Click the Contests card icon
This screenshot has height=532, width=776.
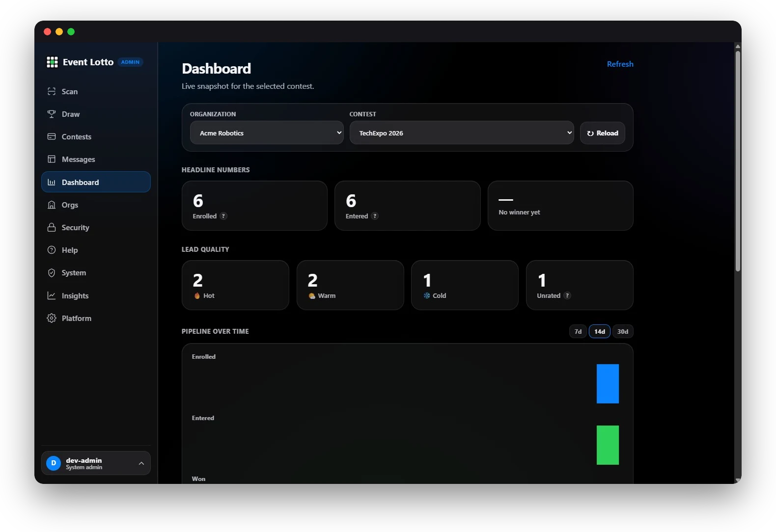pyautogui.click(x=52, y=136)
